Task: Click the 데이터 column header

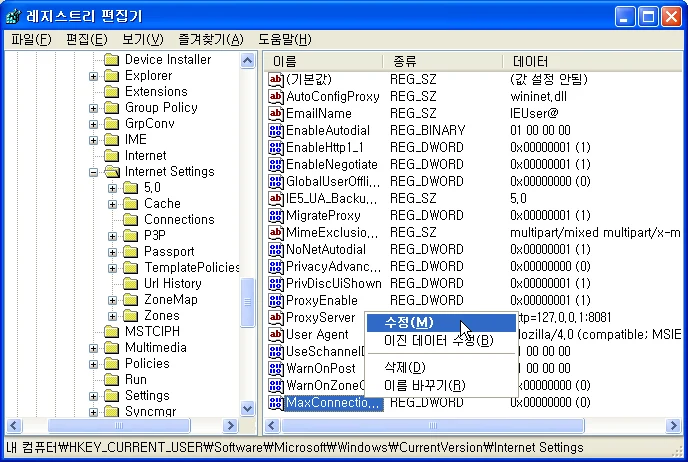Action: (593, 61)
